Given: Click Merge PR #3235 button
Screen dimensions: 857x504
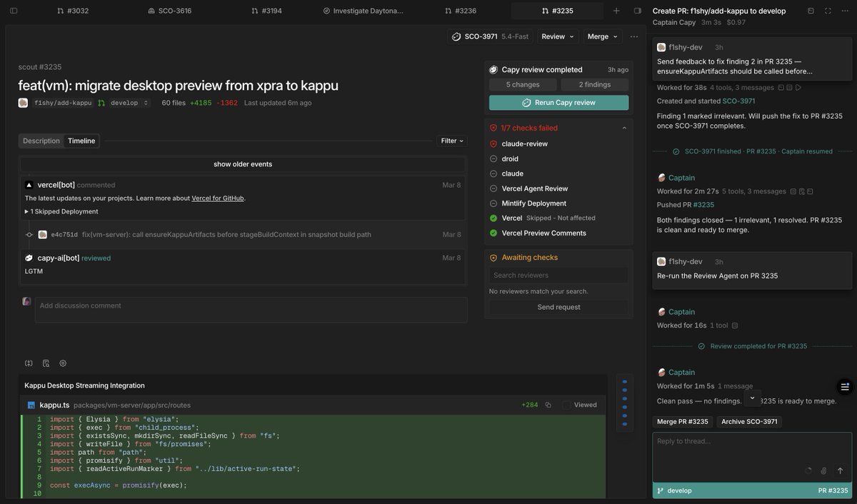Looking at the screenshot, I should click(682, 421).
